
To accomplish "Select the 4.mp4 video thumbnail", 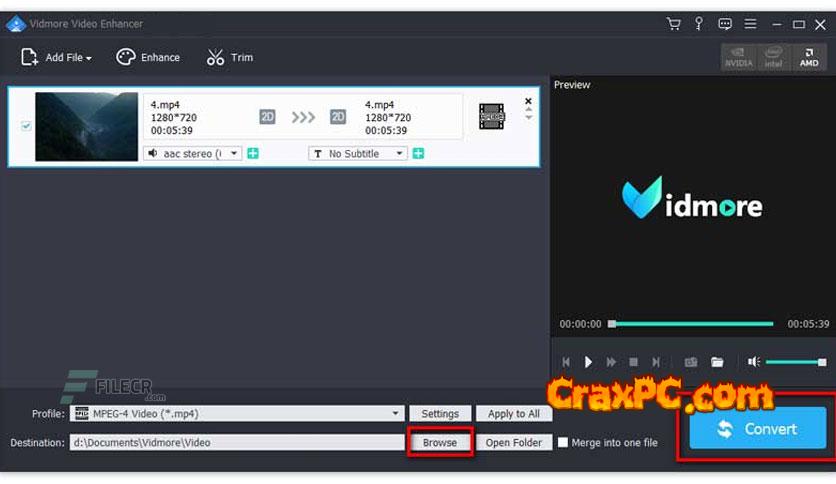I will [x=86, y=126].
